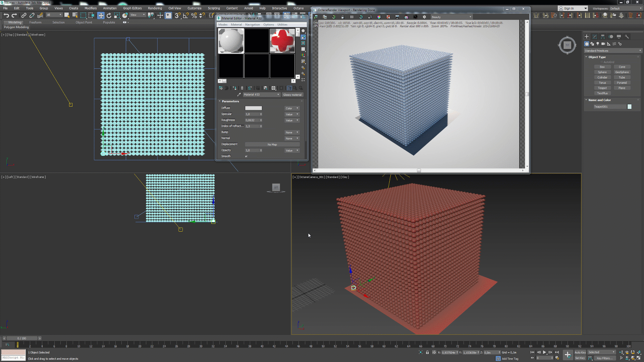Open the Diffuse Color type dropdown
Viewport: 644px width, 362px height.
292,108
